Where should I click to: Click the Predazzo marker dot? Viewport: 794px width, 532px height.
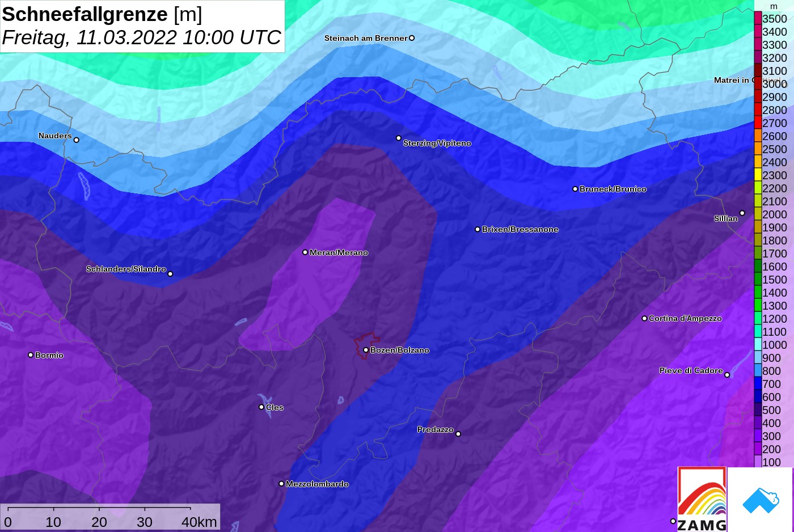pyautogui.click(x=458, y=434)
